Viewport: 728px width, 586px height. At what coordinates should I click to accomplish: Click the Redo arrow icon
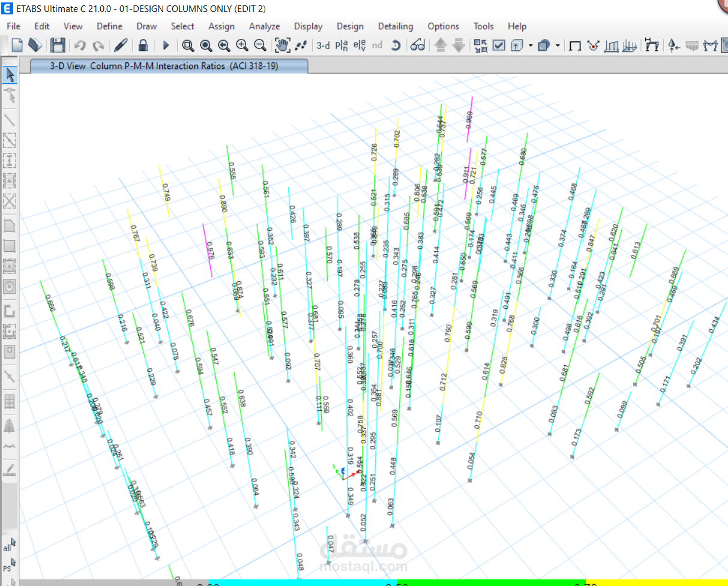pyautogui.click(x=98, y=45)
